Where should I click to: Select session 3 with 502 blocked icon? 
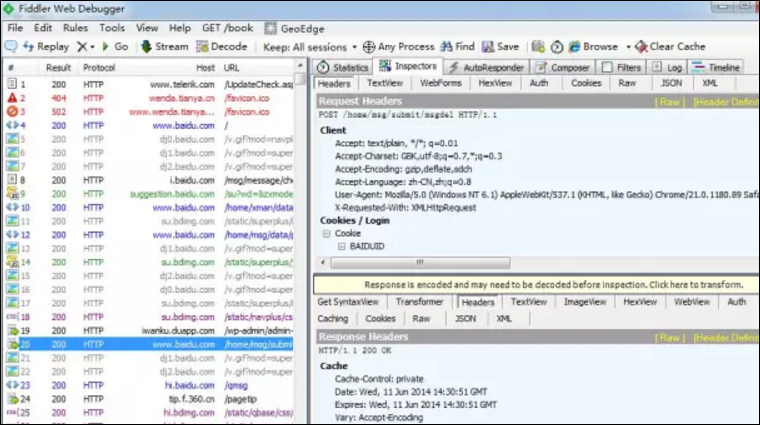pyautogui.click(x=12, y=111)
